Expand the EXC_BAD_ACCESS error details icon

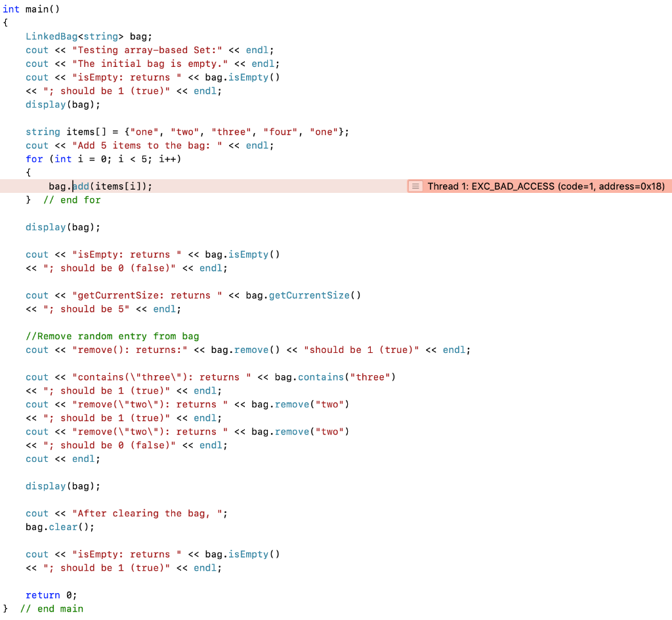click(x=415, y=186)
